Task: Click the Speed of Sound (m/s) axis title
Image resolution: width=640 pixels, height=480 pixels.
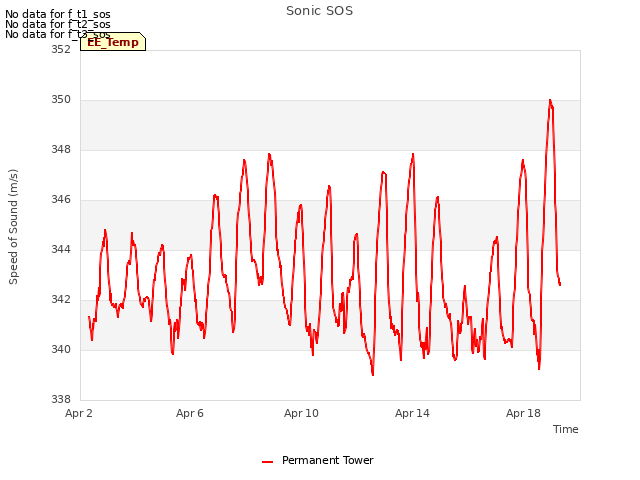Action: 13,227
